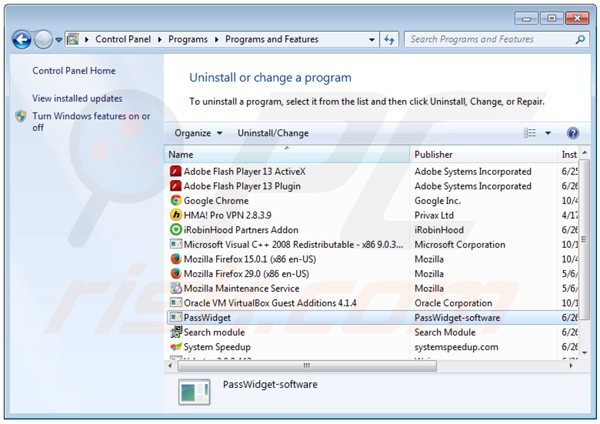Open the View installed updates link
Image resolution: width=600 pixels, height=424 pixels.
click(x=77, y=98)
